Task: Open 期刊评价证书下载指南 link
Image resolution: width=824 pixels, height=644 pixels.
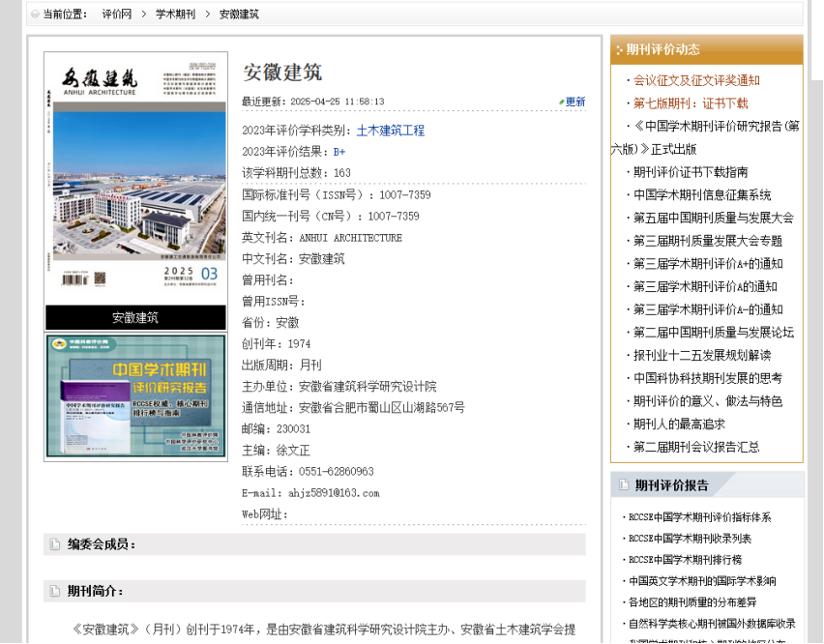Action: point(691,172)
